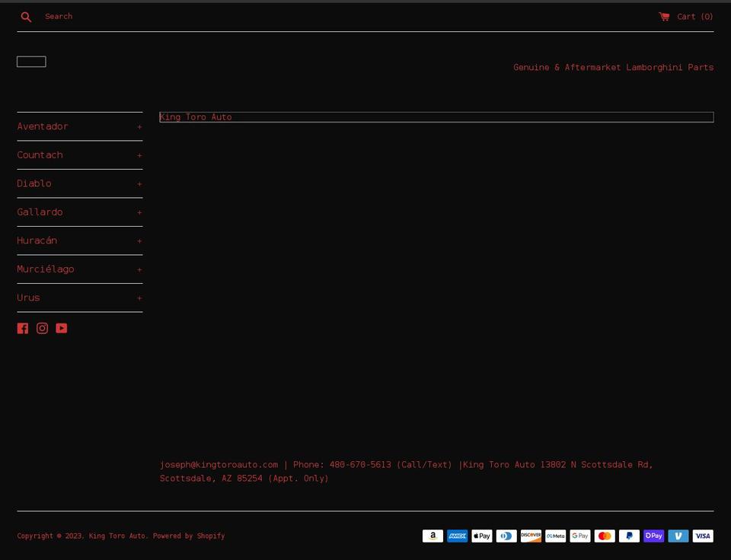Open Diablo menu item
This screenshot has width=731, height=560.
[x=34, y=183]
